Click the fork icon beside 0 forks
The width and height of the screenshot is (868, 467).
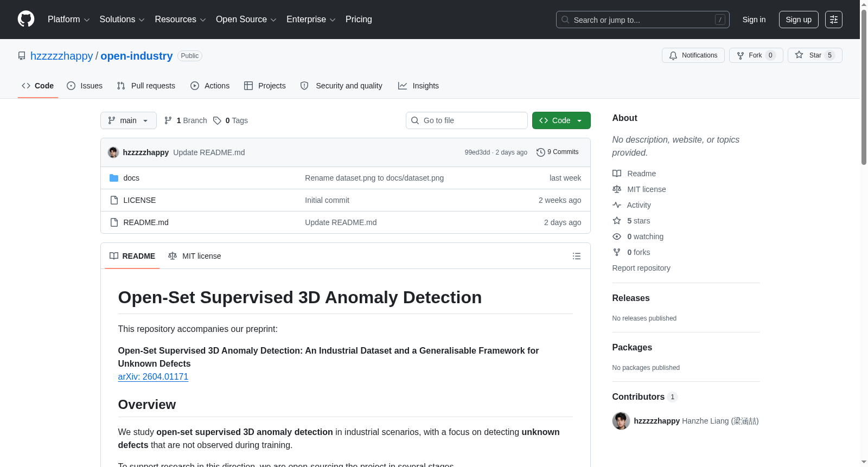click(617, 252)
